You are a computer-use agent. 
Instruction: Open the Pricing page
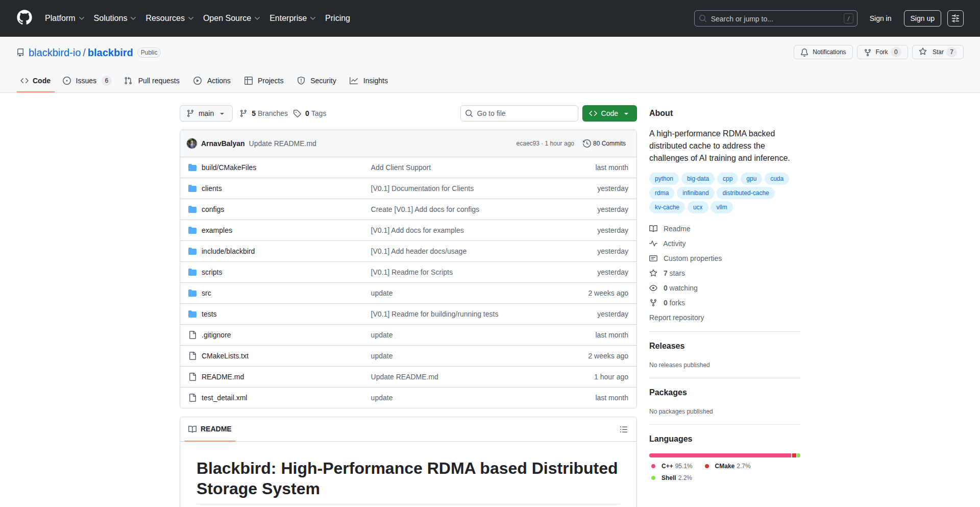pyautogui.click(x=337, y=18)
